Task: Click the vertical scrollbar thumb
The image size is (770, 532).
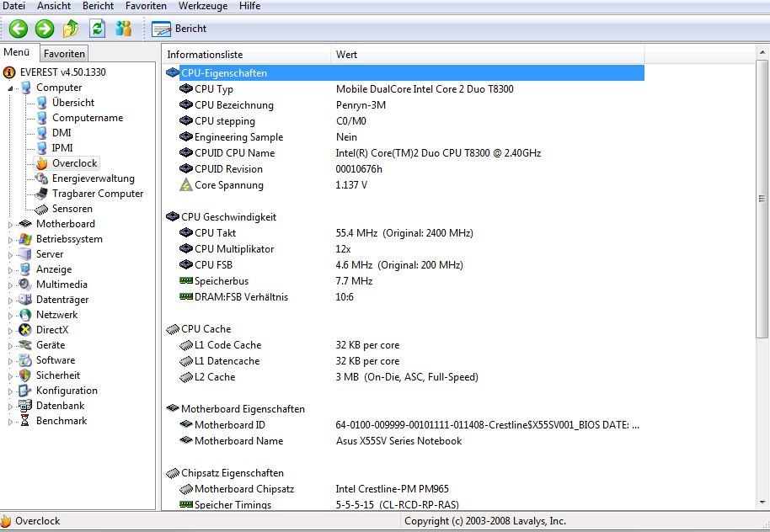Action: click(762, 199)
